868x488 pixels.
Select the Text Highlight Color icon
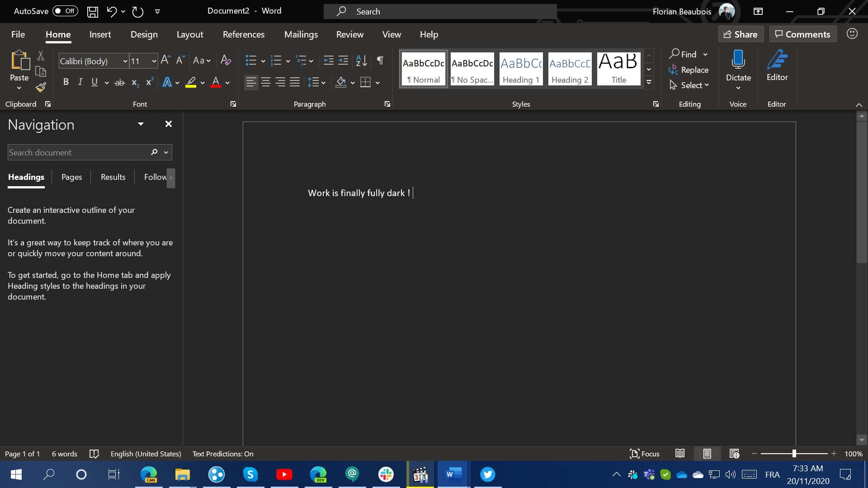(x=190, y=82)
